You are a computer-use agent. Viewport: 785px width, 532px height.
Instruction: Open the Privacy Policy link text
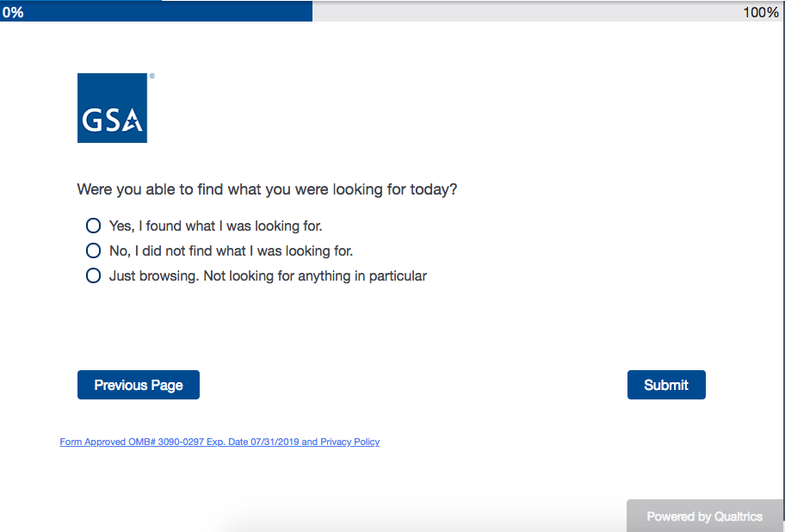350,442
